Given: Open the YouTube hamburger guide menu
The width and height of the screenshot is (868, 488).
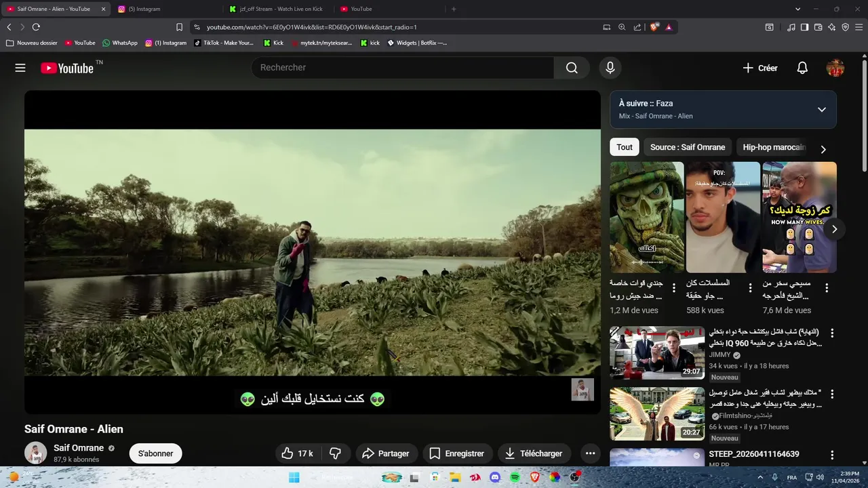Looking at the screenshot, I should coord(20,68).
